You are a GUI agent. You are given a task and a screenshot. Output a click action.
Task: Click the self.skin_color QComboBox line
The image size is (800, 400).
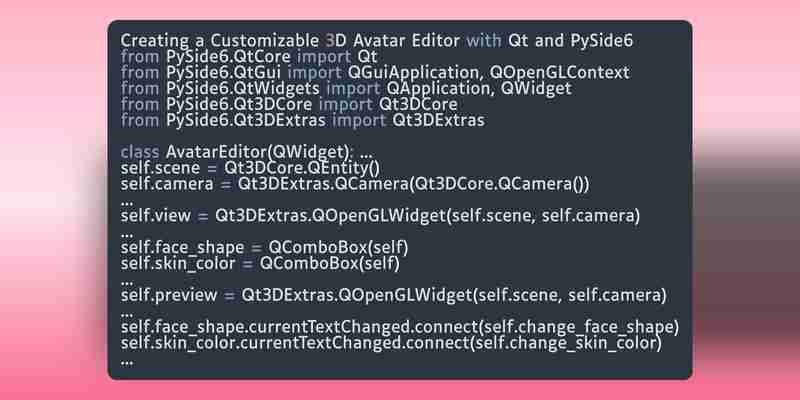[260, 264]
